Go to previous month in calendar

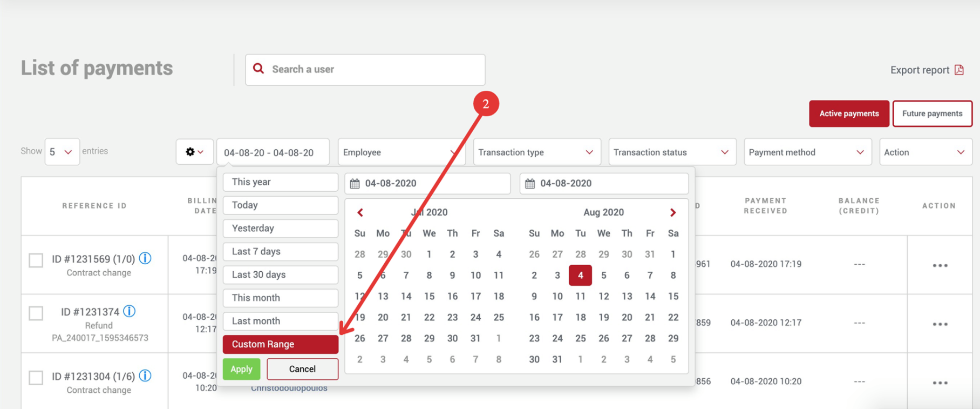(360, 212)
